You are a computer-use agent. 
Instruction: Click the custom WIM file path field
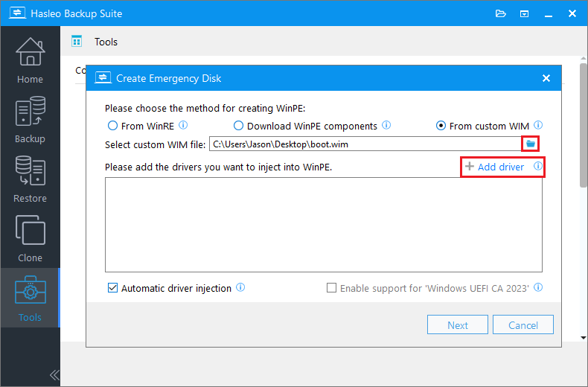point(365,144)
